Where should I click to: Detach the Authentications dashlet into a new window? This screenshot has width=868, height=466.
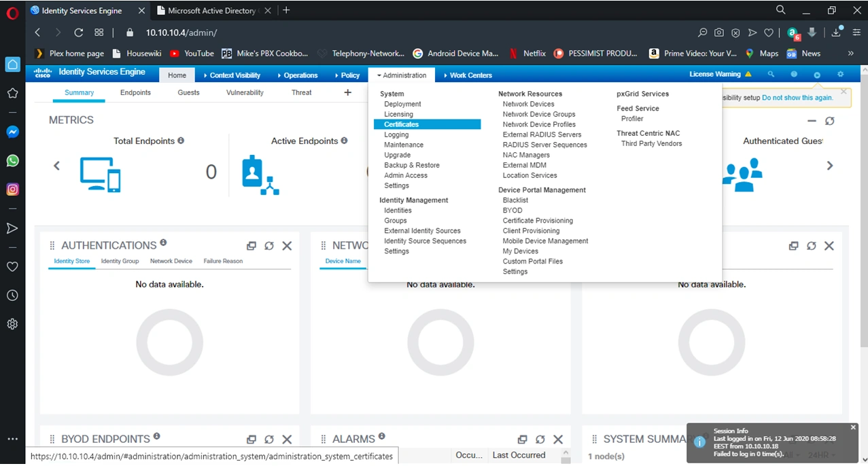coord(251,246)
